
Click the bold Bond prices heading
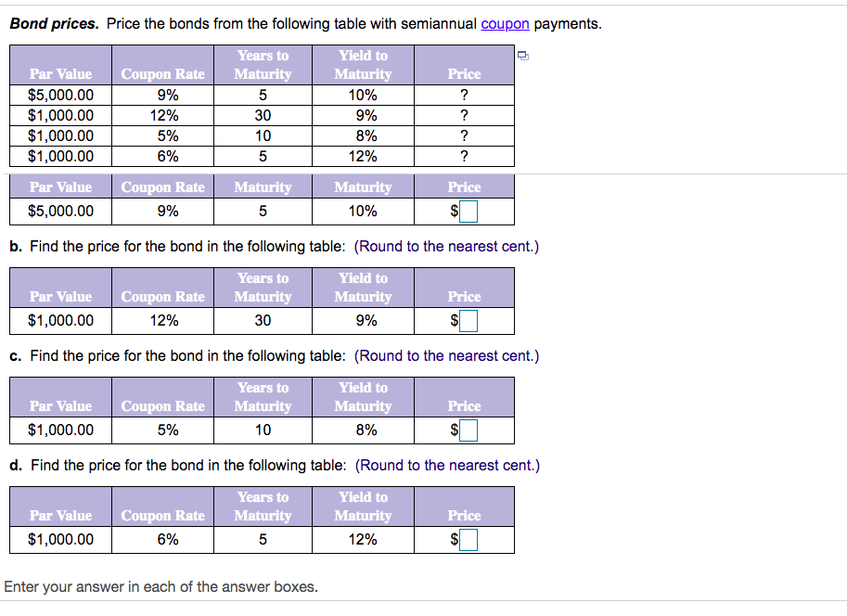click(x=55, y=24)
